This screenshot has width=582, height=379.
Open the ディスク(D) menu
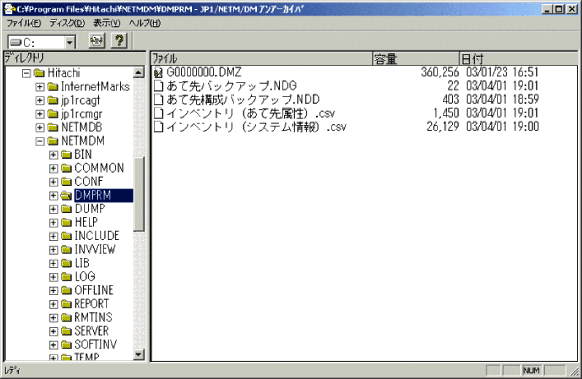click(67, 23)
